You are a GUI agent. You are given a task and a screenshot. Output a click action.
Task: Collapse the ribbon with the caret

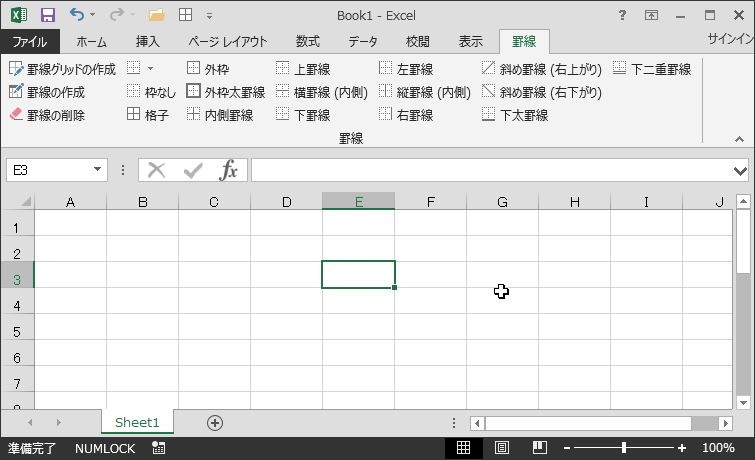739,139
